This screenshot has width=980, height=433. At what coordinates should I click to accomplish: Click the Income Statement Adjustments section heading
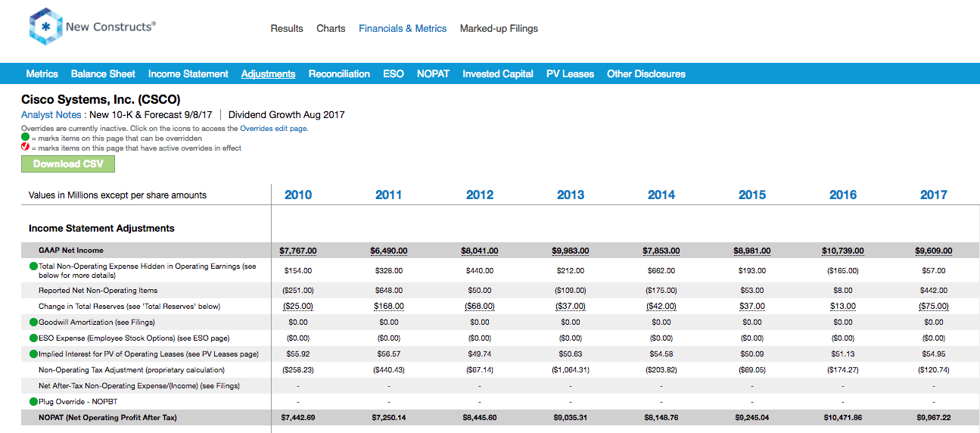101,228
